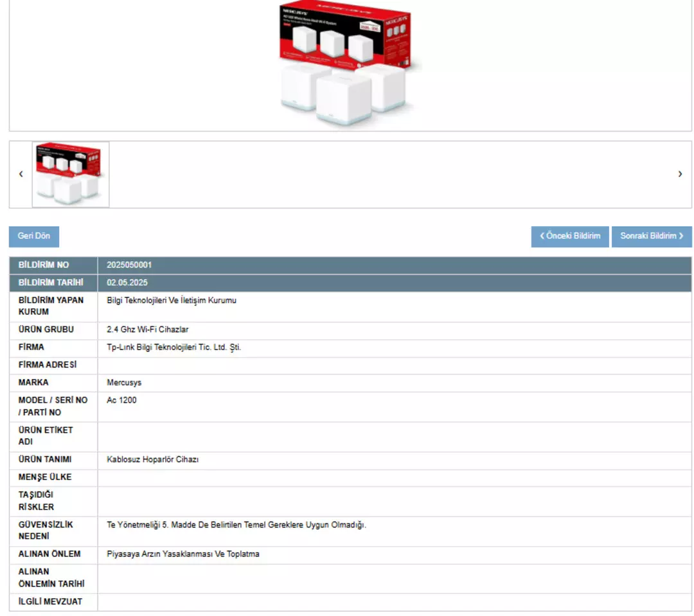
Task: Click the İLGİLİ MEVZUAT row label
Action: [50, 602]
